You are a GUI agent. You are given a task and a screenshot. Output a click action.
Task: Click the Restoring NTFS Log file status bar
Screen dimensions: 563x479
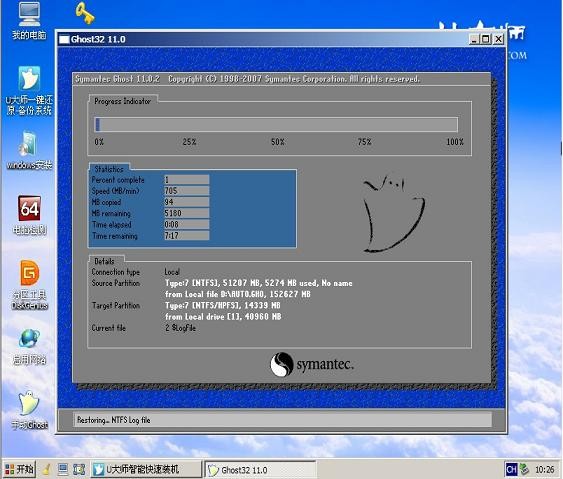[x=283, y=420]
